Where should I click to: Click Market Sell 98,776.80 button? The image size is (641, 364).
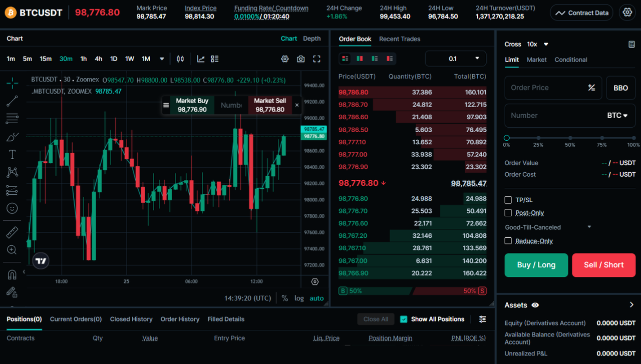coord(270,105)
